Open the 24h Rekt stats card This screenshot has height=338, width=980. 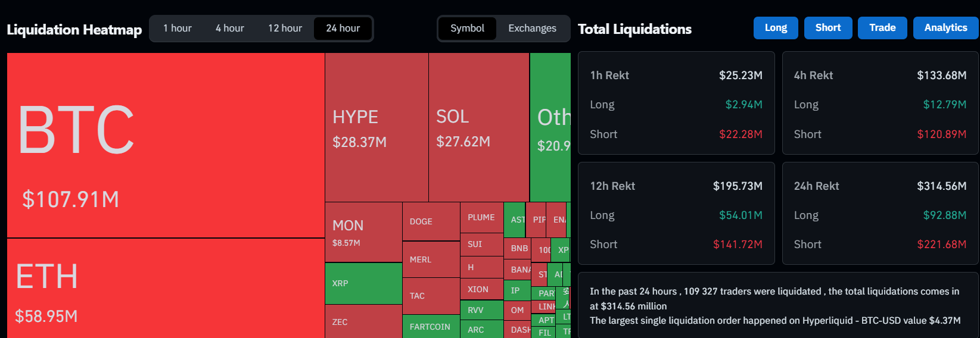click(x=880, y=214)
